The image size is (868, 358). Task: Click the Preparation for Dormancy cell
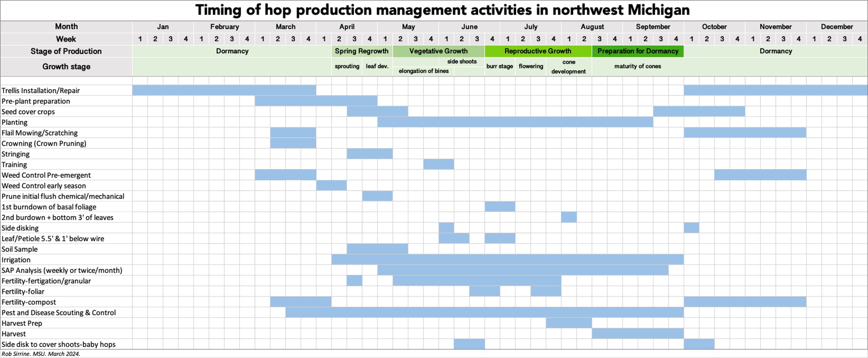pyautogui.click(x=637, y=51)
